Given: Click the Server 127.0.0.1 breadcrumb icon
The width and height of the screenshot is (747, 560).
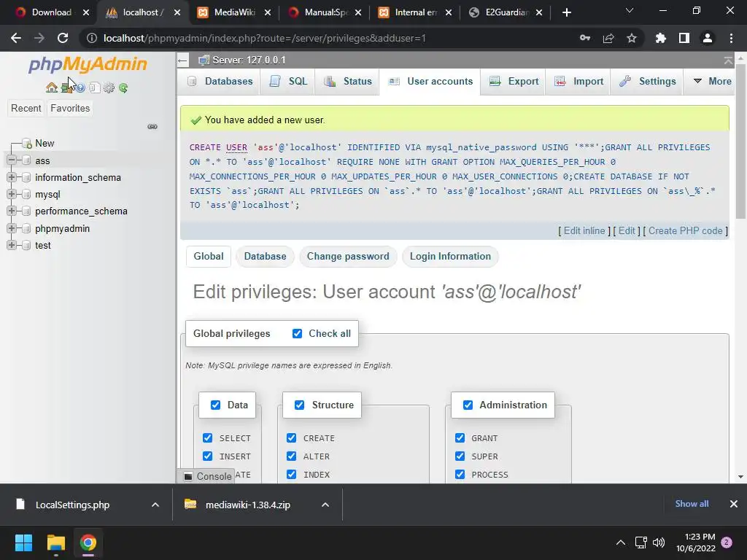Looking at the screenshot, I should point(204,60).
